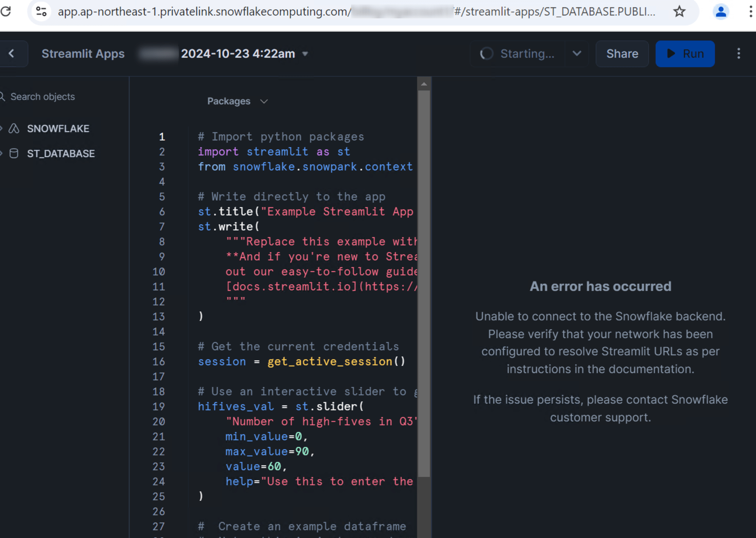Open site information icon in the address bar

[x=41, y=11]
